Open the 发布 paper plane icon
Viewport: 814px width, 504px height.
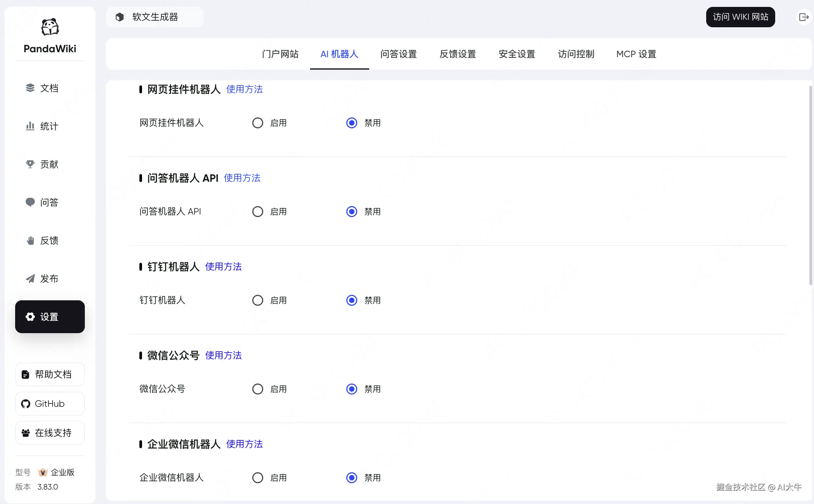[30, 278]
